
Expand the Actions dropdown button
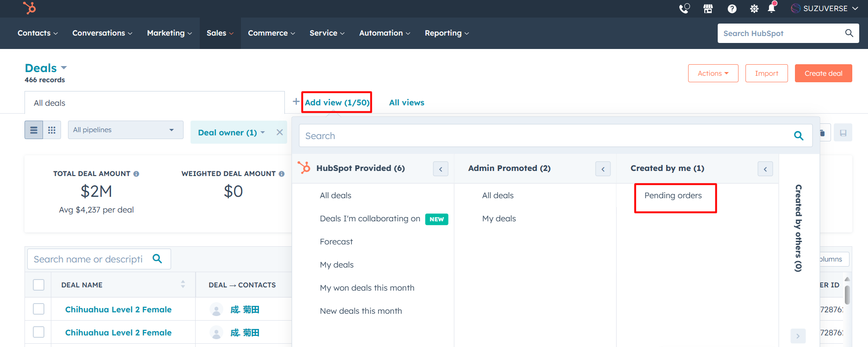(x=713, y=73)
